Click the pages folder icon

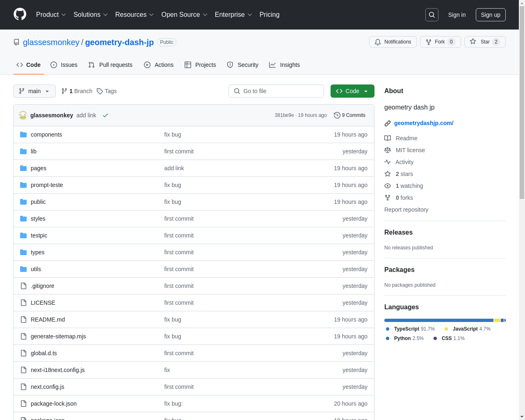click(23, 168)
